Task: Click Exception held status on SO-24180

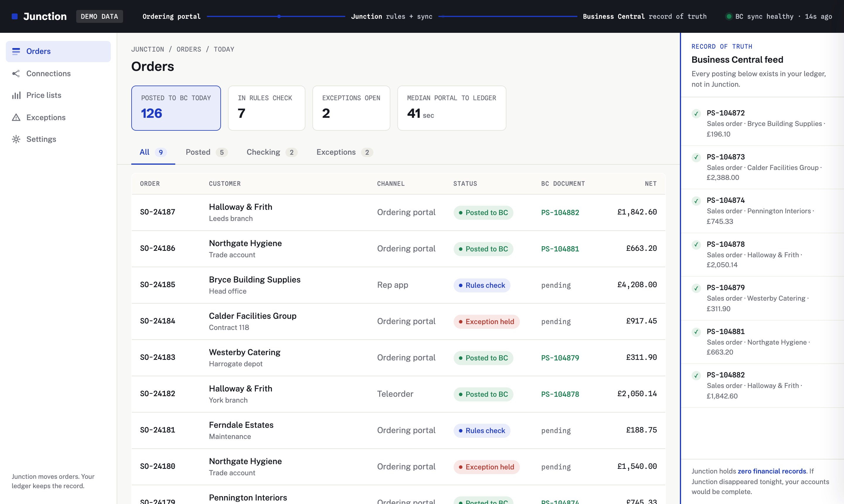Action: [486, 467]
